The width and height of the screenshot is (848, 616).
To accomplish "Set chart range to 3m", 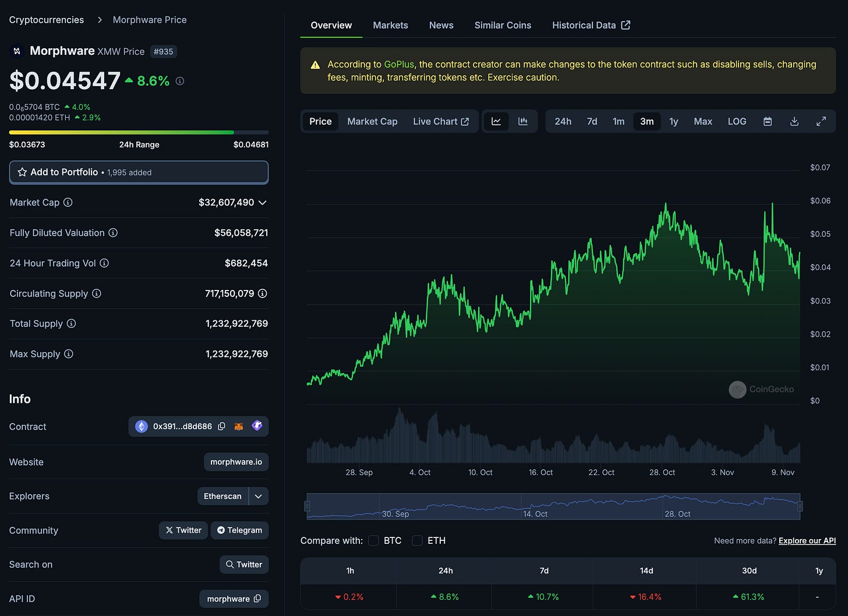I will [646, 121].
